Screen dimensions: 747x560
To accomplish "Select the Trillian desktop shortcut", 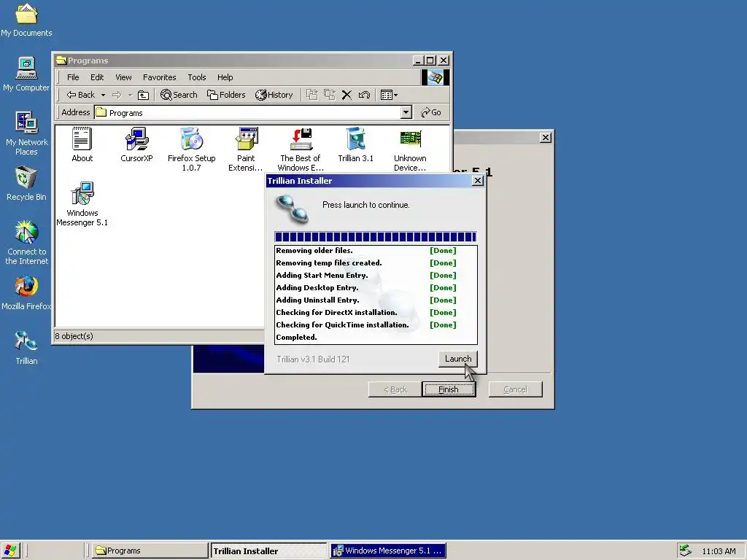I will [26, 348].
